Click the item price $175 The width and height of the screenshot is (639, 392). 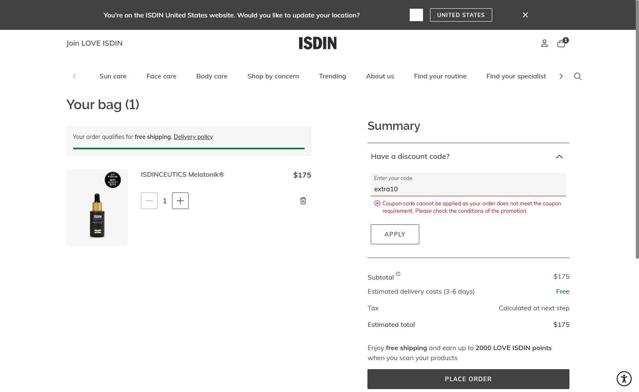coord(302,175)
